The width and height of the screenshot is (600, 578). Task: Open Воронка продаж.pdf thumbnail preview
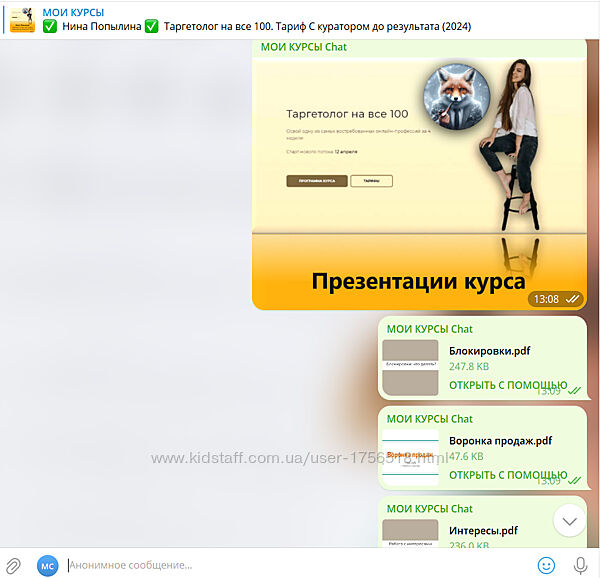[x=410, y=457]
